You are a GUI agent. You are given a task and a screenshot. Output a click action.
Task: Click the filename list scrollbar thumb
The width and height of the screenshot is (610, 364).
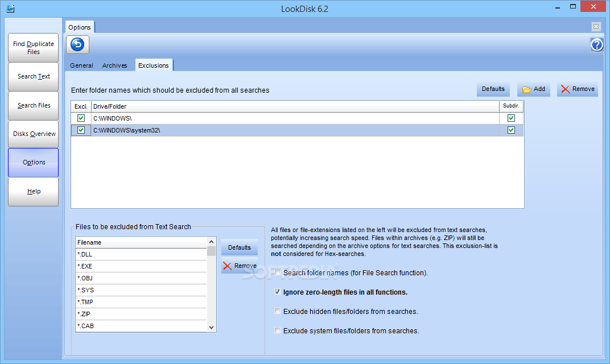pyautogui.click(x=211, y=251)
